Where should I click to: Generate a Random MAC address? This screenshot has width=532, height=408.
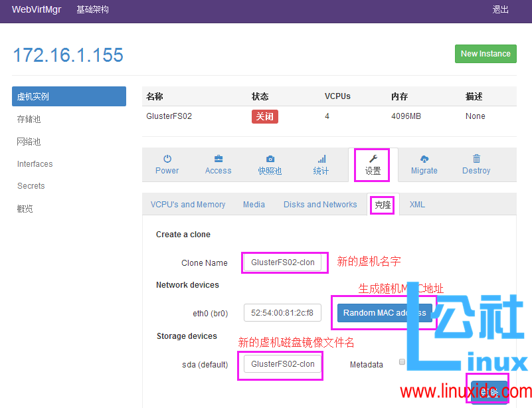384,312
